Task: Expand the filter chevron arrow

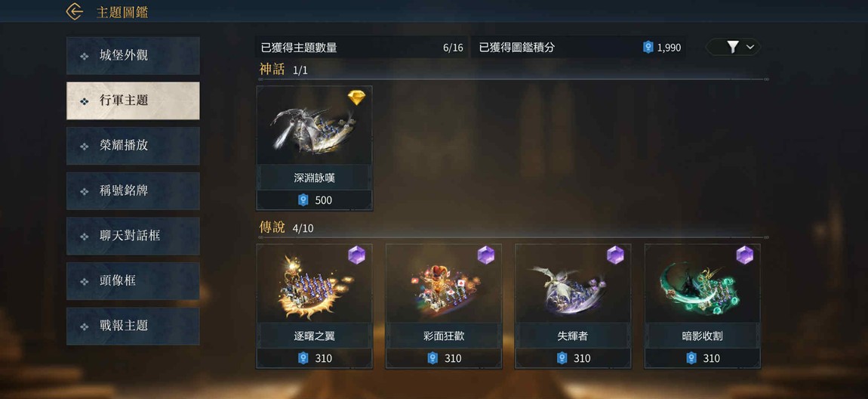Action: click(750, 47)
